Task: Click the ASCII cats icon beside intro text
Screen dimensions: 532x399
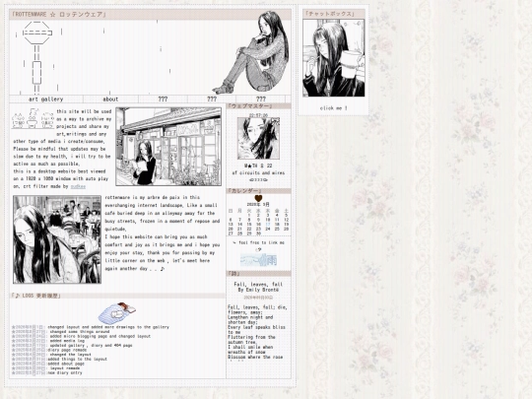Action: [x=33, y=118]
